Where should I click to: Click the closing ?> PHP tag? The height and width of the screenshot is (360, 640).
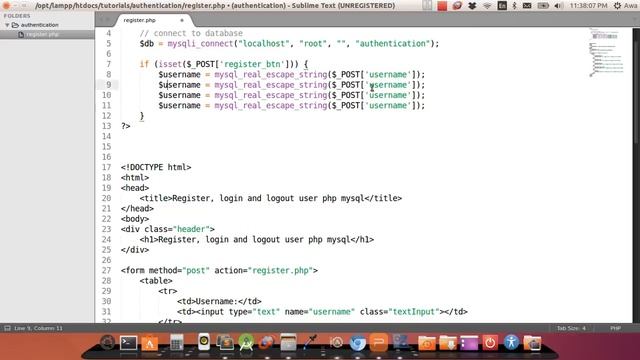(x=125, y=126)
